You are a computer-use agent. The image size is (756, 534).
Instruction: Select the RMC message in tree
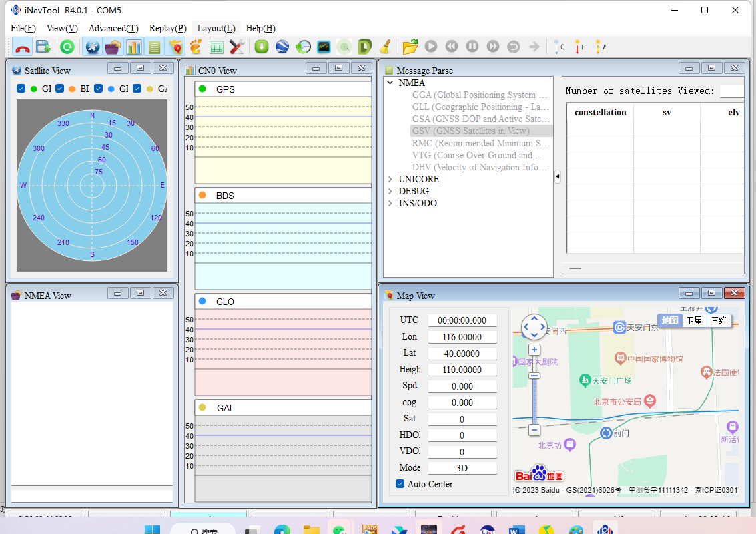click(480, 143)
